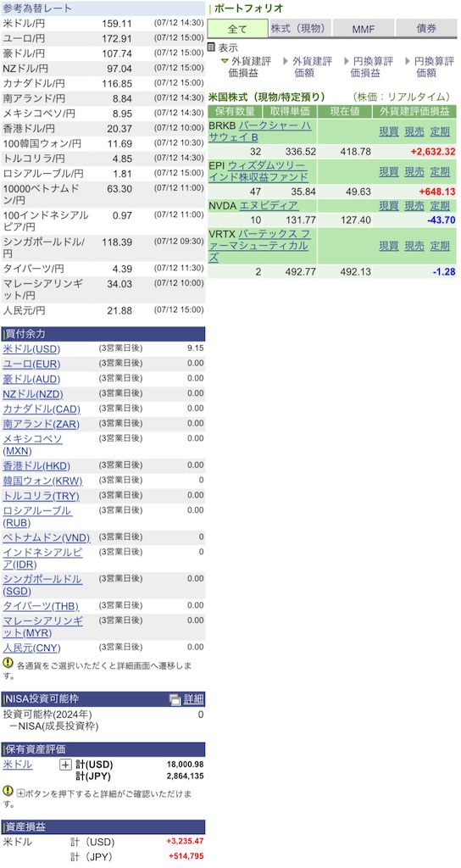This screenshot has height=868, width=461.
Task: Click the VRTX loss value -1.28
Action: point(444,271)
